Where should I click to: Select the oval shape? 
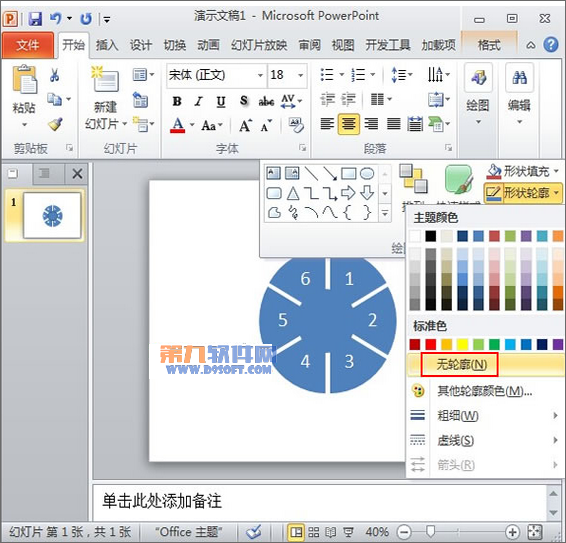pyautogui.click(x=367, y=174)
